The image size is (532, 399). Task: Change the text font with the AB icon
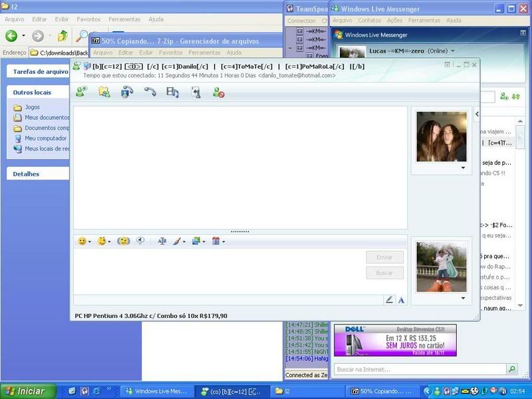pyautogui.click(x=162, y=241)
